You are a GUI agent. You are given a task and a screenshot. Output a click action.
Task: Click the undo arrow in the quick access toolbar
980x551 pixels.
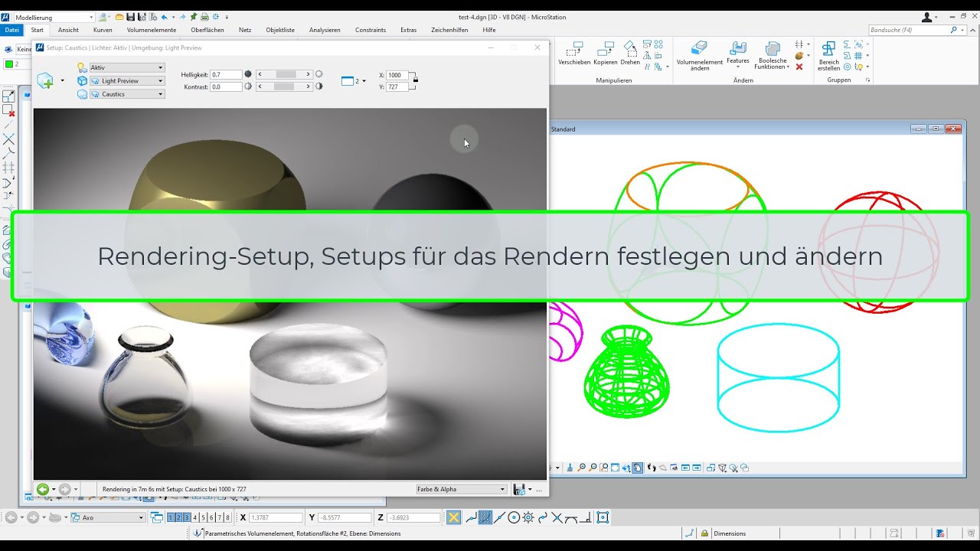tap(164, 17)
